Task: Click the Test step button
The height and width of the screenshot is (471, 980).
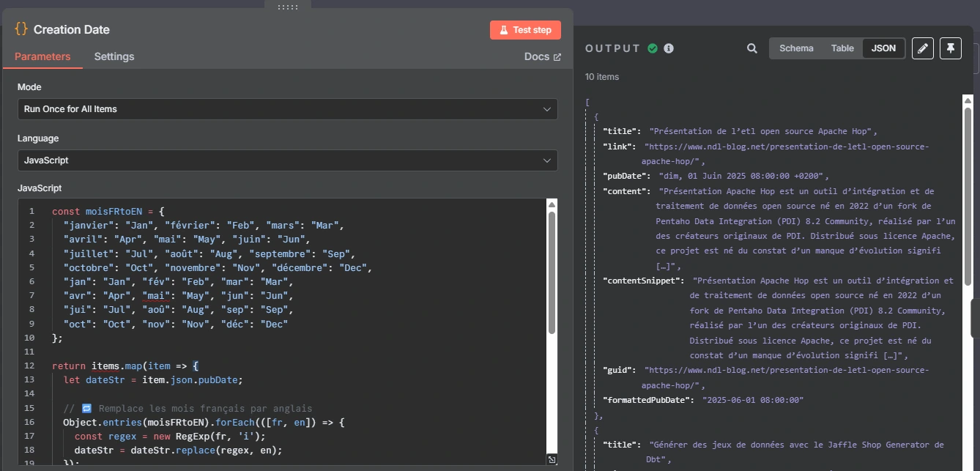Action: click(525, 30)
